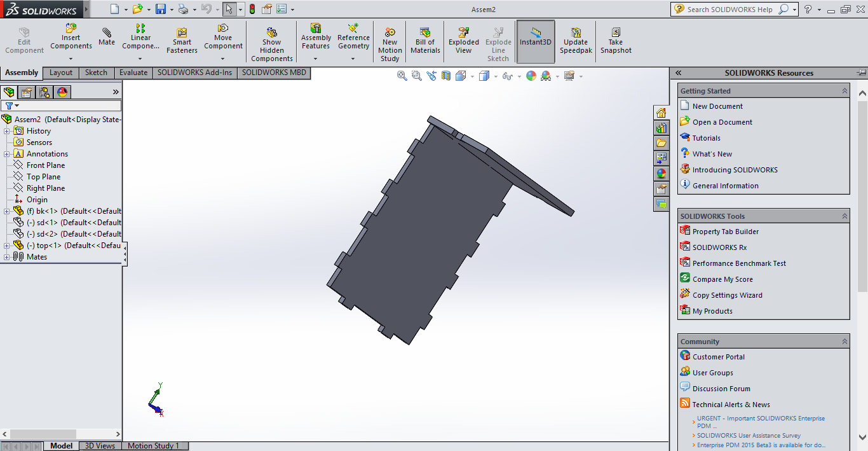Open Custom Properties task pane tab

coord(661,189)
